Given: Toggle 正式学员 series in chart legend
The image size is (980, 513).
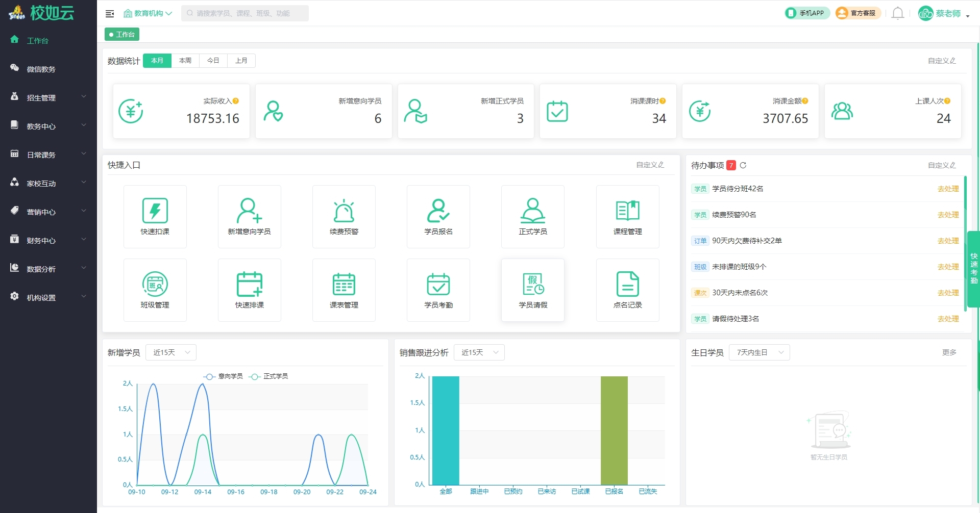Looking at the screenshot, I should coord(268,376).
